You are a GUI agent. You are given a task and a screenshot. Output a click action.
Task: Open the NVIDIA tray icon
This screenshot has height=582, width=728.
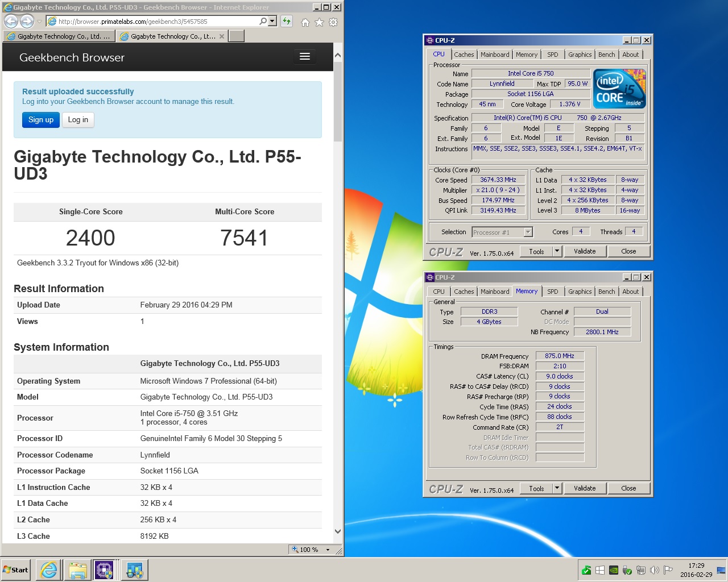(x=614, y=570)
